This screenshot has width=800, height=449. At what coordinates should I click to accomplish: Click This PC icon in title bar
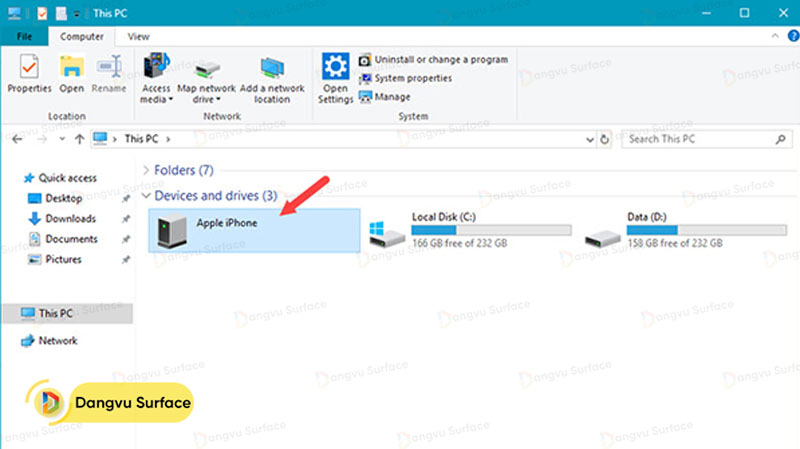pos(14,13)
